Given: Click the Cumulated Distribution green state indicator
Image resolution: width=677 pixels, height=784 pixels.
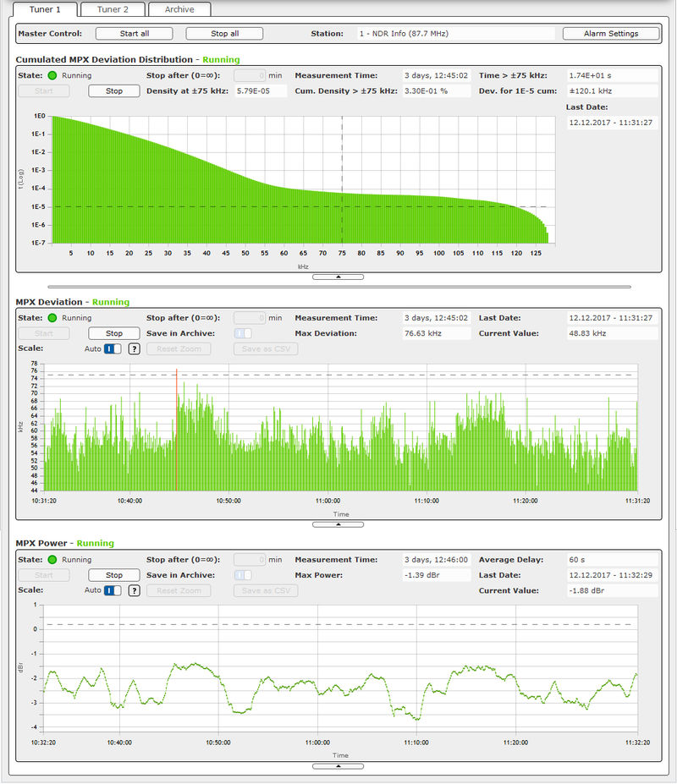Looking at the screenshot, I should [52, 76].
